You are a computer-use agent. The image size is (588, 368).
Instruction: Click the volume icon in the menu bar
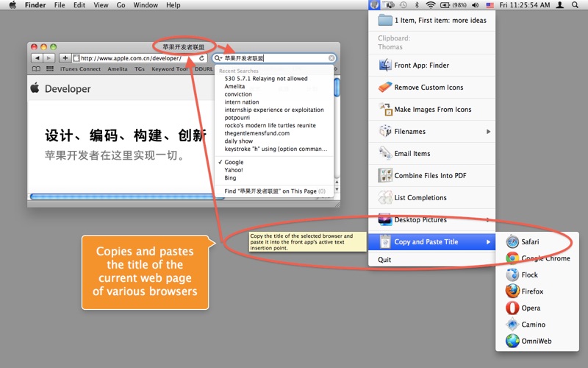coord(476,5)
